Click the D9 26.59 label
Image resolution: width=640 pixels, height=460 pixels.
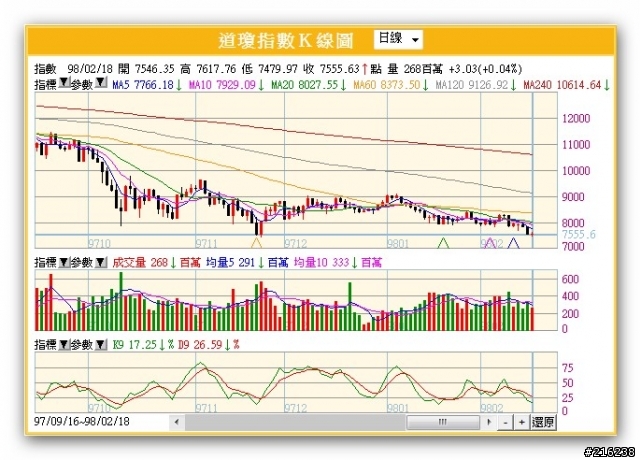pyautogui.click(x=200, y=345)
